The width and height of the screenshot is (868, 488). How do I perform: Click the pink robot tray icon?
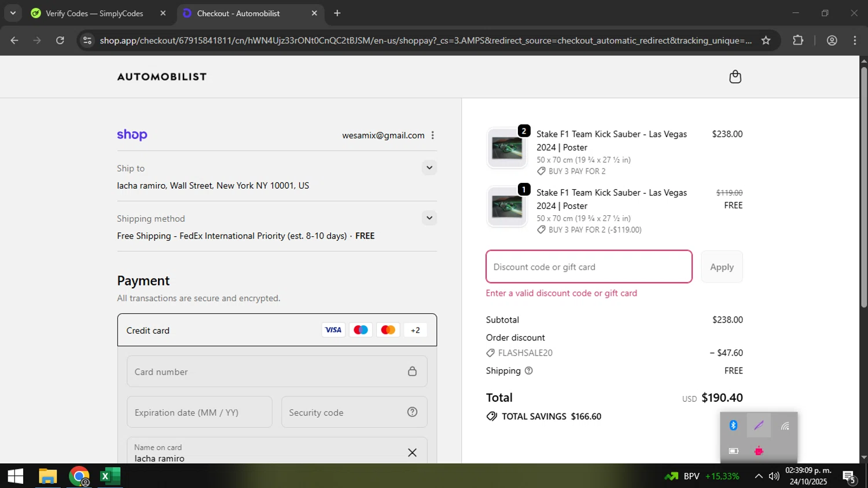pos(759,450)
